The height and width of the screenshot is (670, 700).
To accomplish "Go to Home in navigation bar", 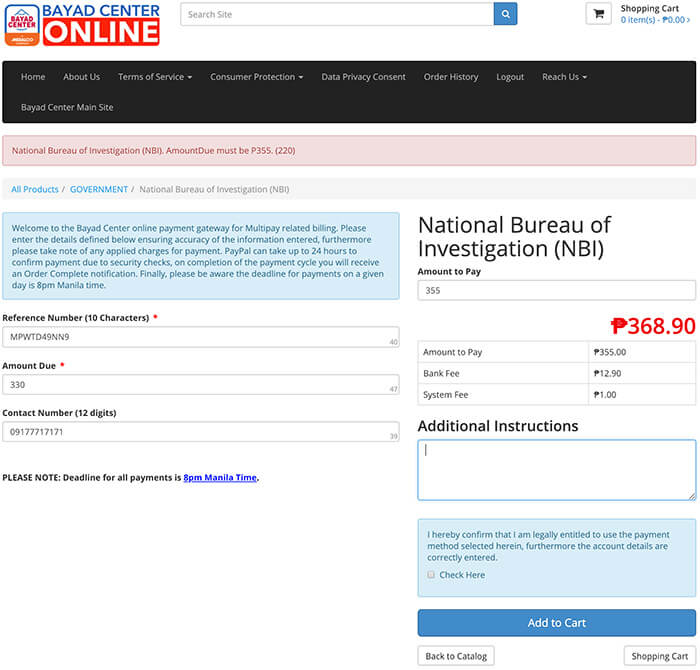I will pyautogui.click(x=33, y=77).
